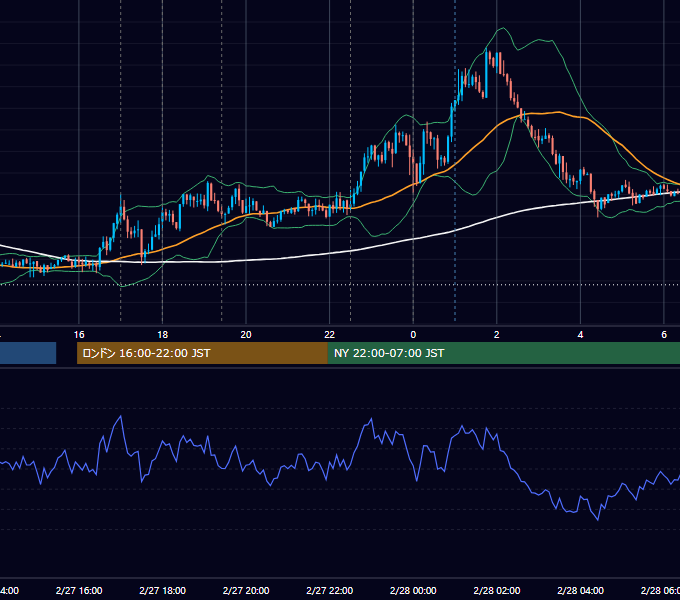This screenshot has width=680, height=600.
Task: Click the 2 hour label on price chart axis
Action: click(497, 335)
